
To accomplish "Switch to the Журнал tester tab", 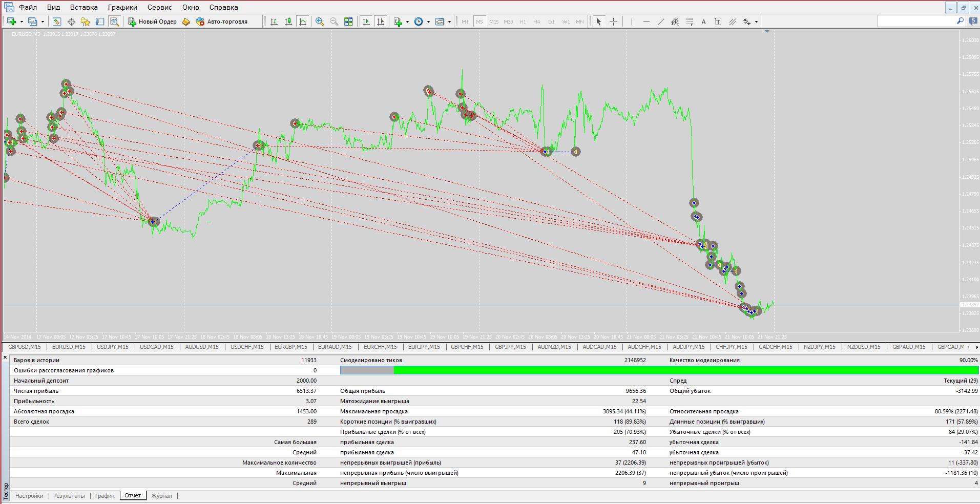I will [x=162, y=496].
